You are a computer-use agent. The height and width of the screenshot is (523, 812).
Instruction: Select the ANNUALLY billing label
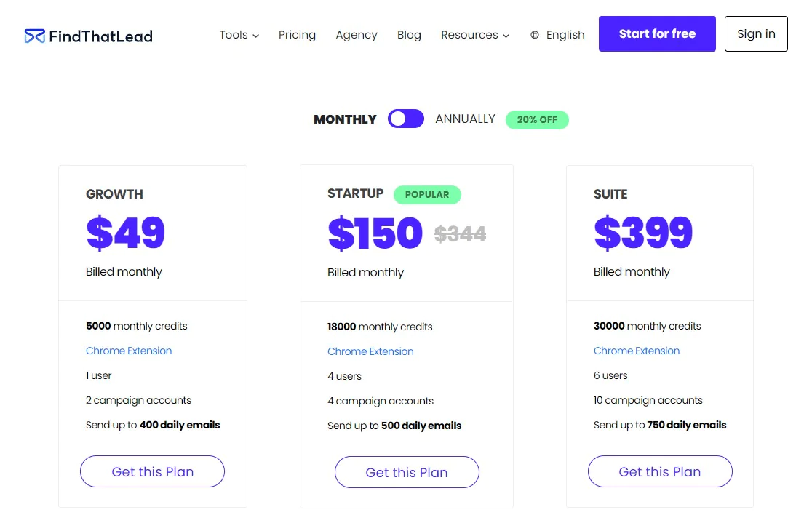click(465, 119)
